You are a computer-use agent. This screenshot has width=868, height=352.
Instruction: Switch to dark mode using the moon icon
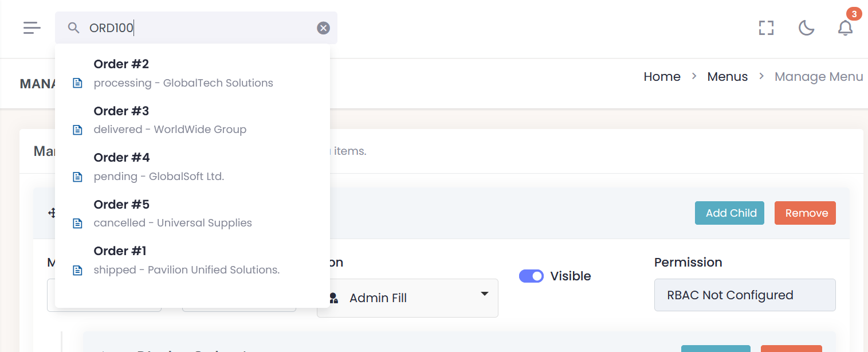tap(806, 28)
